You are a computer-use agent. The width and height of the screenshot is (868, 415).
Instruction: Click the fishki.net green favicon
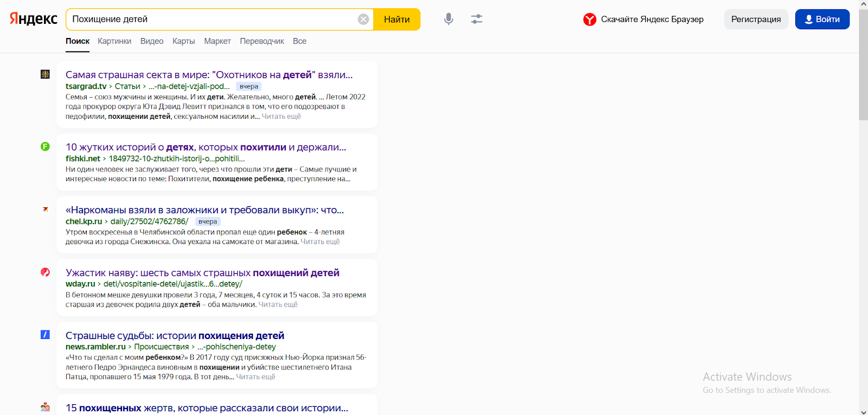(45, 146)
